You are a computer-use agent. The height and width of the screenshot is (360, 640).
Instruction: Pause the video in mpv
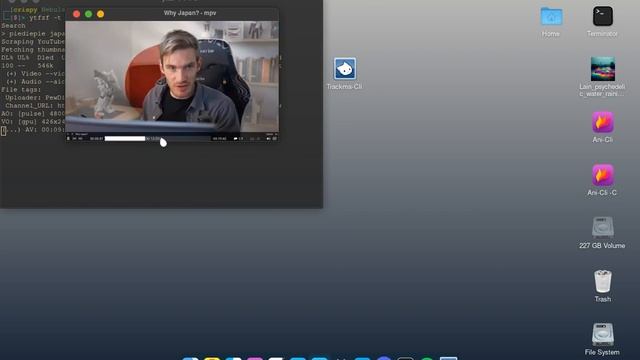[x=68, y=139]
